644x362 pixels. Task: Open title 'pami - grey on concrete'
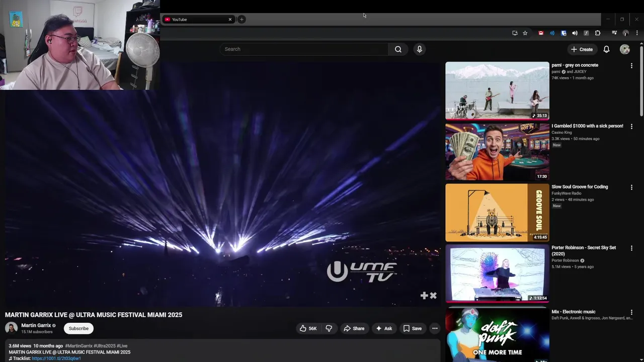click(575, 65)
